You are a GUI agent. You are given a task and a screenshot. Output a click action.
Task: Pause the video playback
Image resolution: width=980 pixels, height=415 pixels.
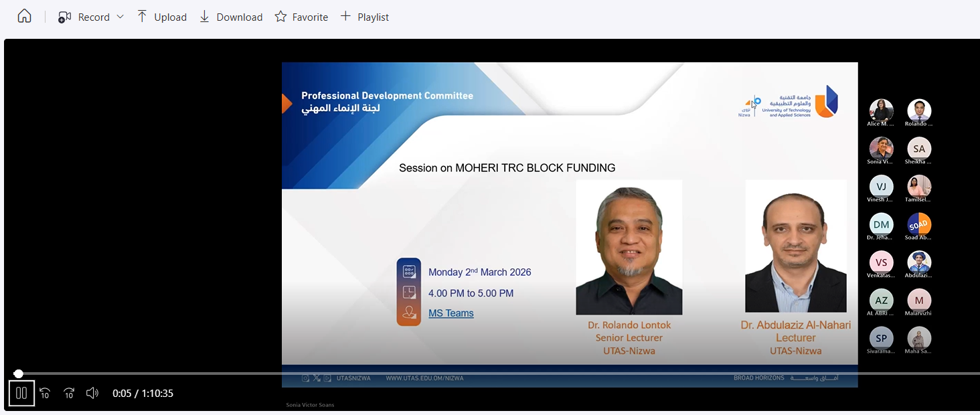(x=21, y=394)
